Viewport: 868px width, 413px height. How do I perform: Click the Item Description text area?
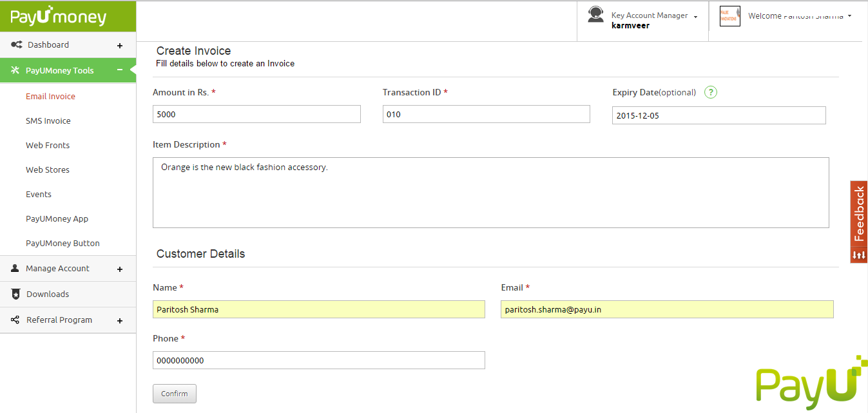pos(491,193)
